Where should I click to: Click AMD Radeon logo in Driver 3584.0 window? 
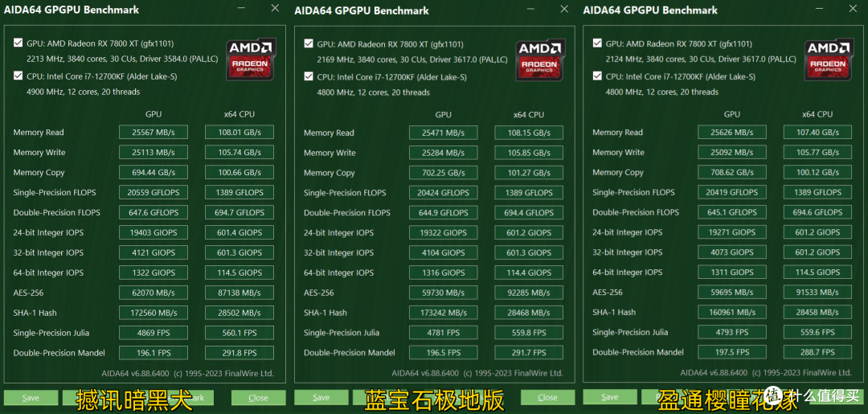pyautogui.click(x=251, y=59)
